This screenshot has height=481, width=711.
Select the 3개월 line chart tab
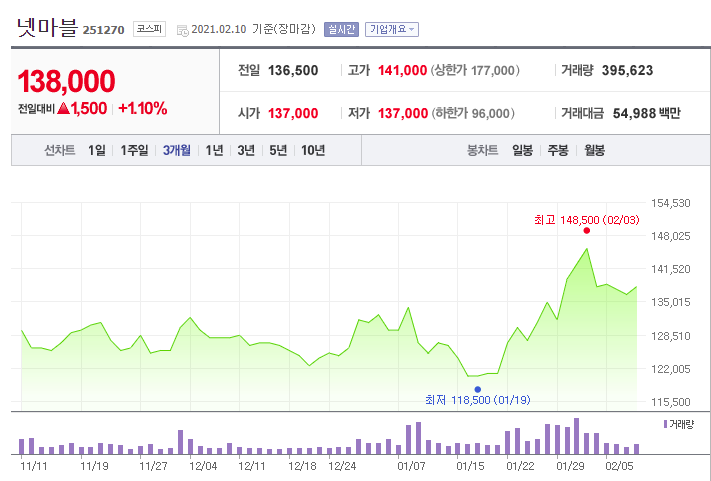point(177,150)
